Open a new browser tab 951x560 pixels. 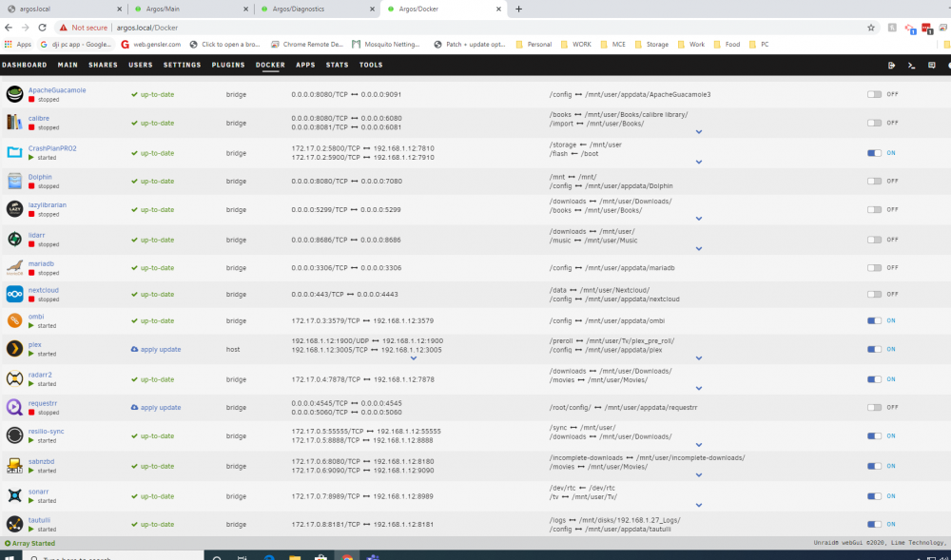pos(518,10)
